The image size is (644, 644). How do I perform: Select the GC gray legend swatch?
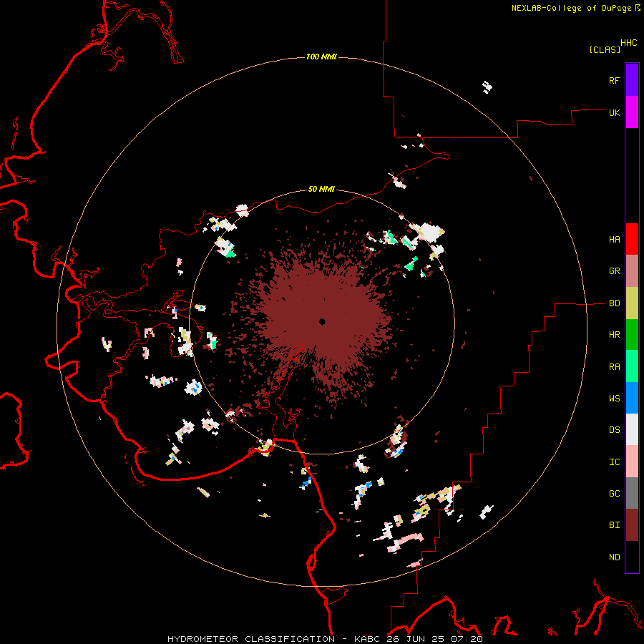pos(632,493)
